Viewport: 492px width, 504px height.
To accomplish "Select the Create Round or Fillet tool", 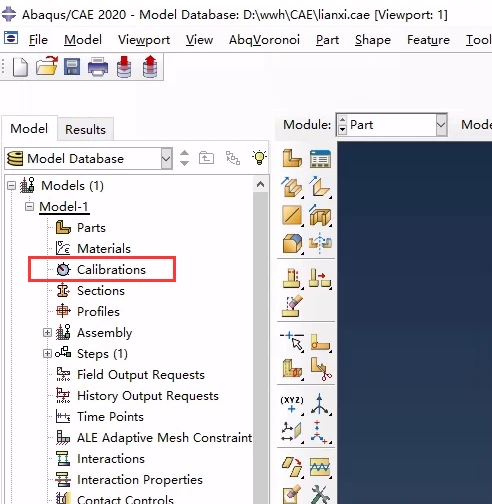I will pos(292,244).
